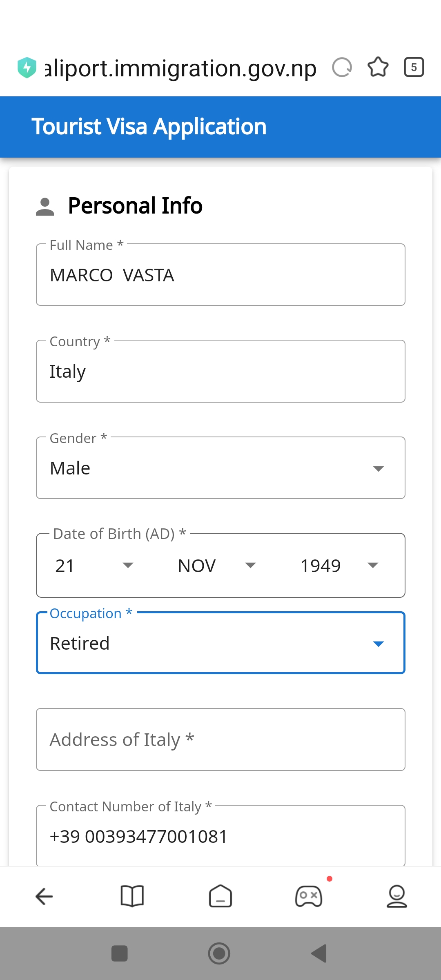
Task: Click the Full Name input field
Action: 220,275
